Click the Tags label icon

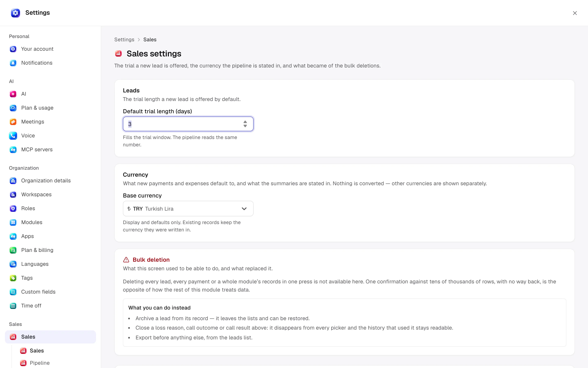click(x=13, y=278)
